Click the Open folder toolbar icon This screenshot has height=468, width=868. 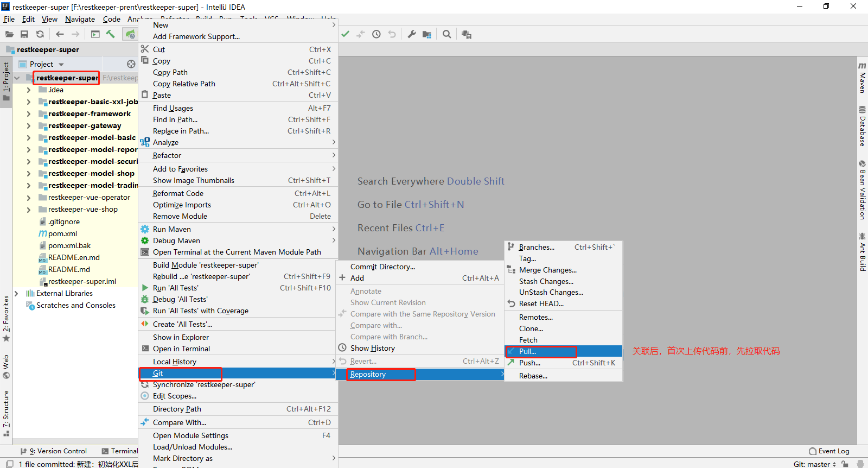click(x=9, y=34)
